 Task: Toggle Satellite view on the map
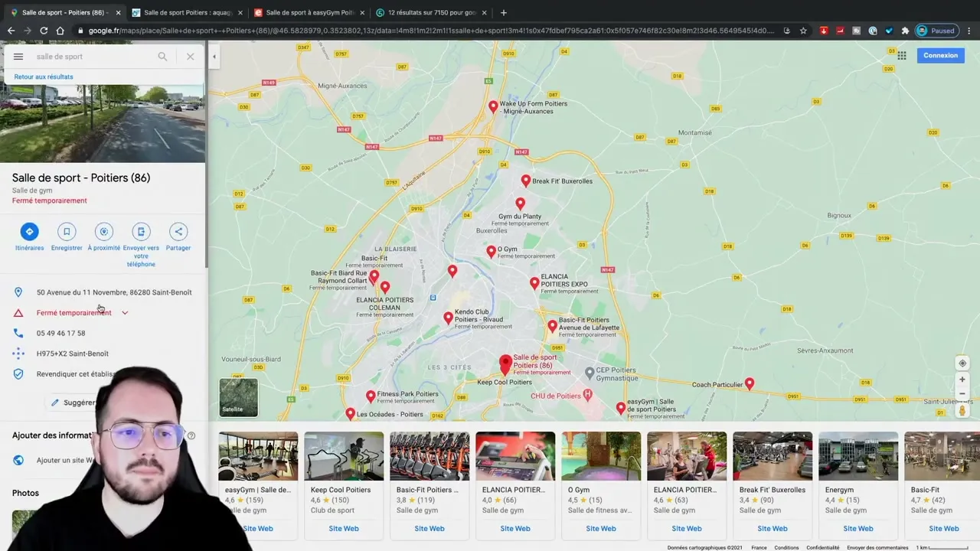click(237, 397)
